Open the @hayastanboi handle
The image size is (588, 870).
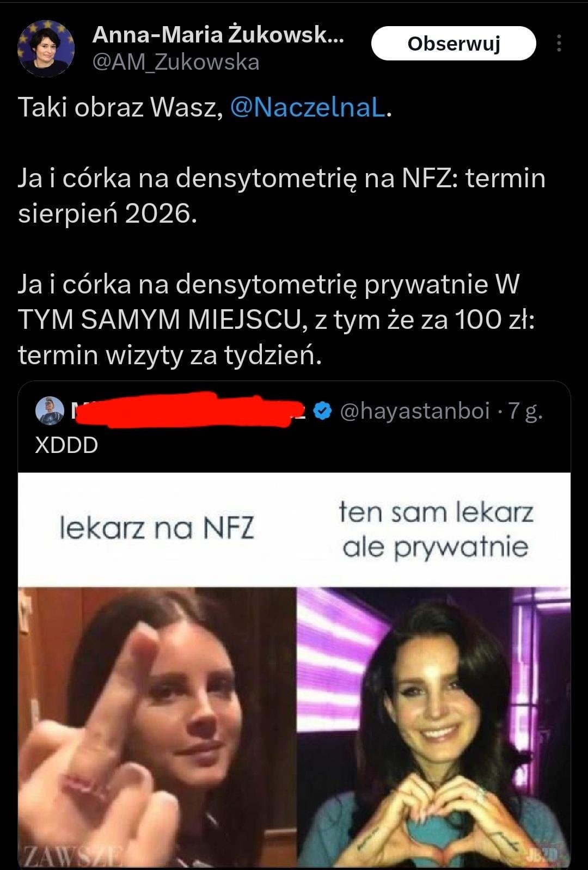click(x=415, y=411)
